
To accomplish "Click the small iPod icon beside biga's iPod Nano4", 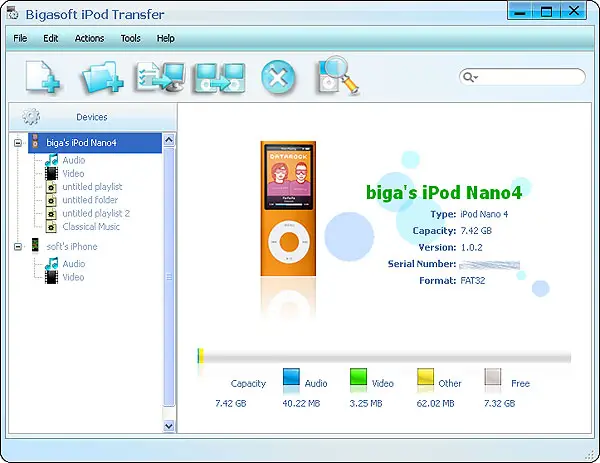I will (x=35, y=141).
